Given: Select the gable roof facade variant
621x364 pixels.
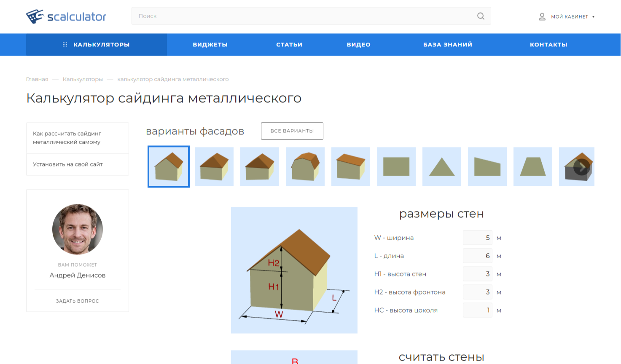Looking at the screenshot, I should tap(168, 166).
